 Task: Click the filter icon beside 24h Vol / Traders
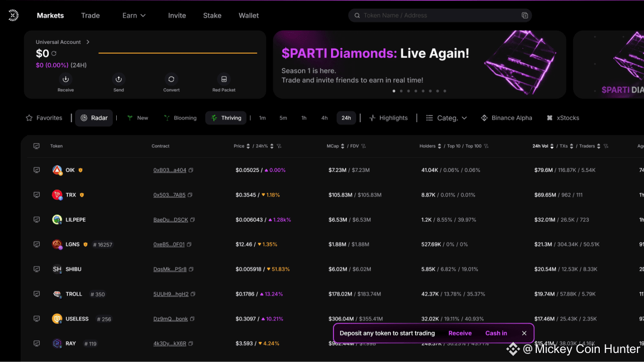606,146
